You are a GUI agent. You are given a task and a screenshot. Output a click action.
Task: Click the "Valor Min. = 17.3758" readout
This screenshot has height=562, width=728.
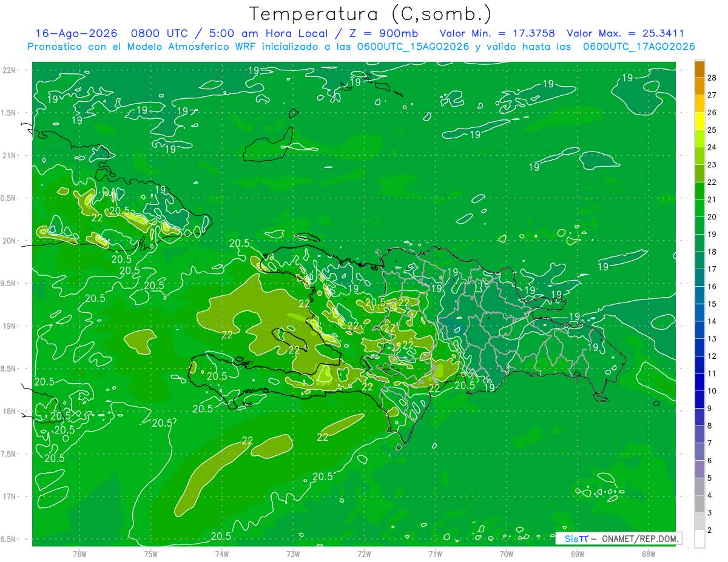click(x=497, y=34)
